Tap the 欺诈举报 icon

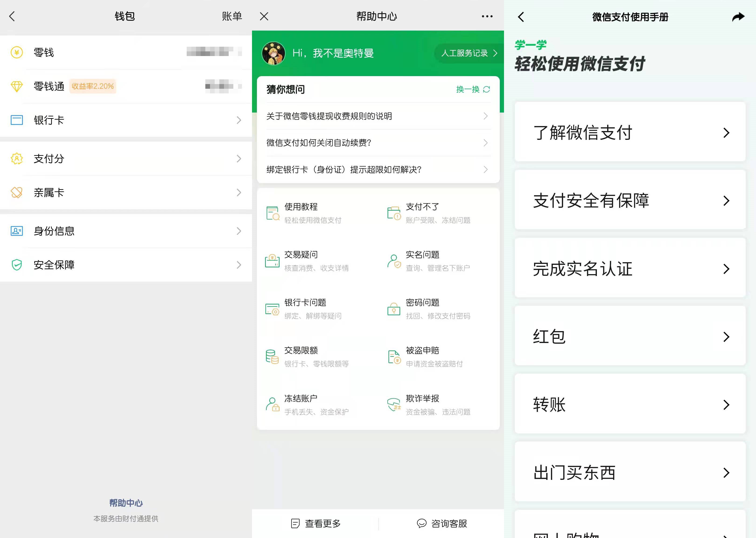pyautogui.click(x=394, y=404)
